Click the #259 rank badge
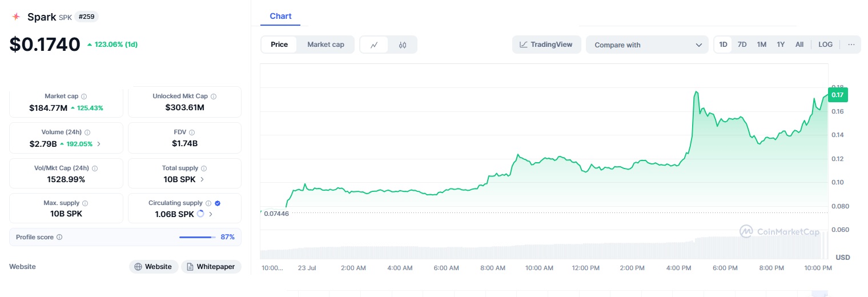Screen dimensions: 868x297 point(86,17)
